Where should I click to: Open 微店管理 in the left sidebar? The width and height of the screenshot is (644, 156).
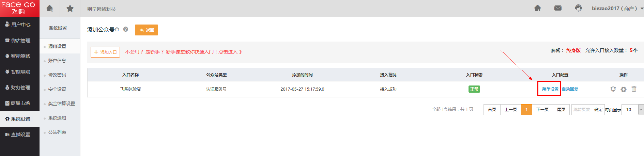(x=20, y=41)
